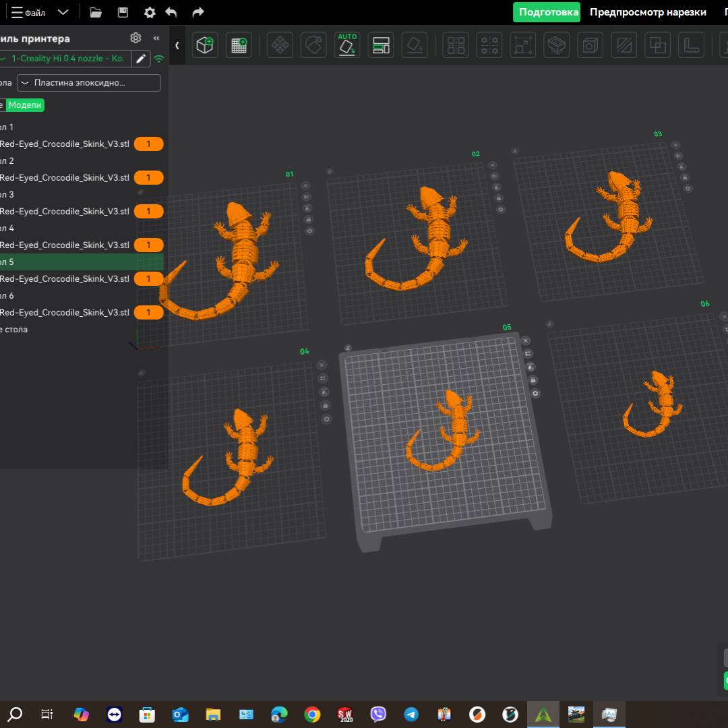Open the project folder icon
Viewport: 728px width, 728px height.
[96, 12]
